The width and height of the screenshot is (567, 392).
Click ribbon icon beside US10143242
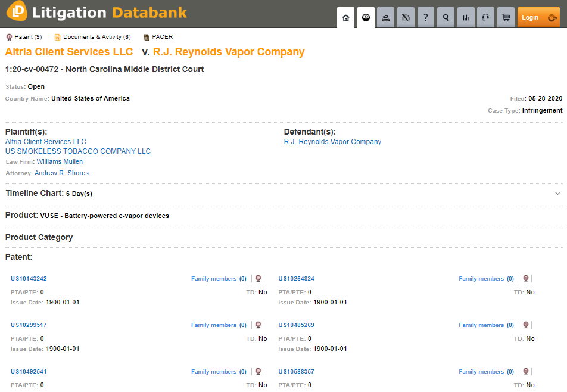258,278
